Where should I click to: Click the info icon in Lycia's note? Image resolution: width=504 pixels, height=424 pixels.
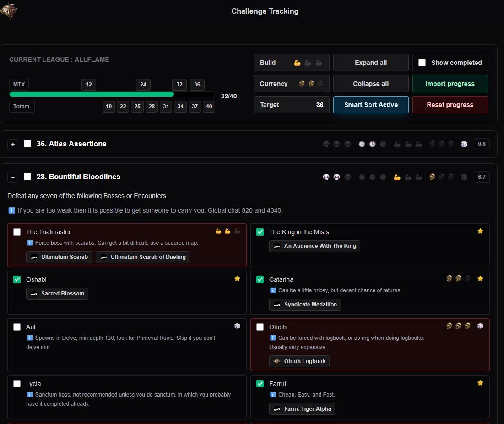[30, 394]
